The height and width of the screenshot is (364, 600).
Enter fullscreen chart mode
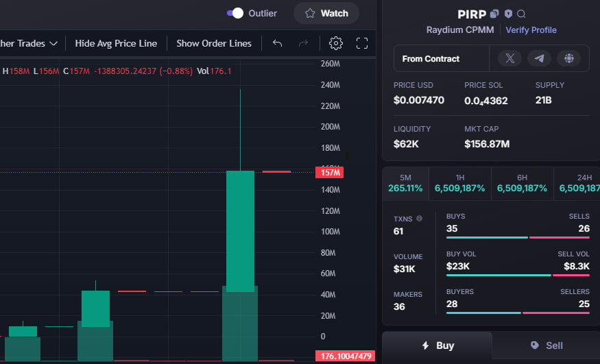[362, 43]
